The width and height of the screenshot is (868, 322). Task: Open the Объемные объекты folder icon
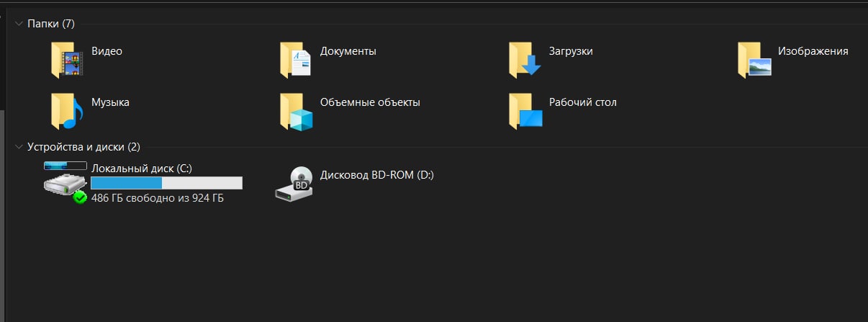pos(296,111)
